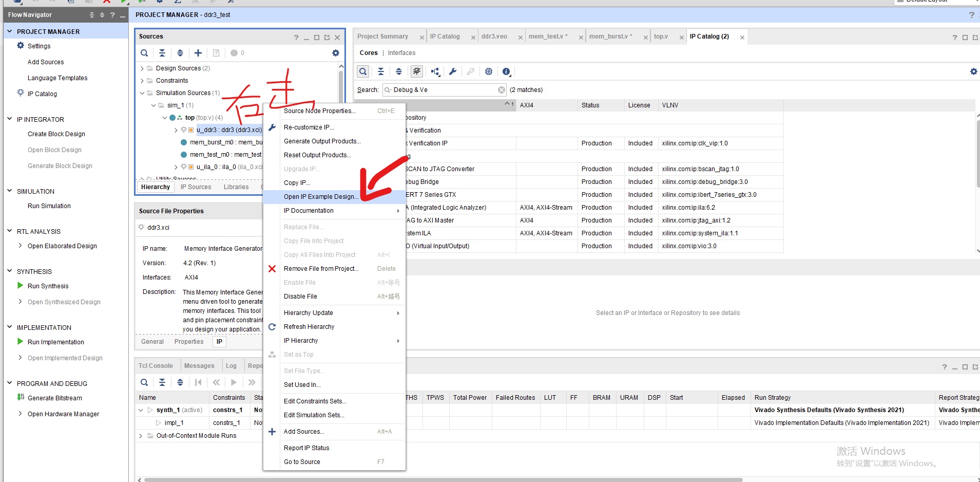Collapse the sim_1 node
980x482 pixels.
(153, 105)
